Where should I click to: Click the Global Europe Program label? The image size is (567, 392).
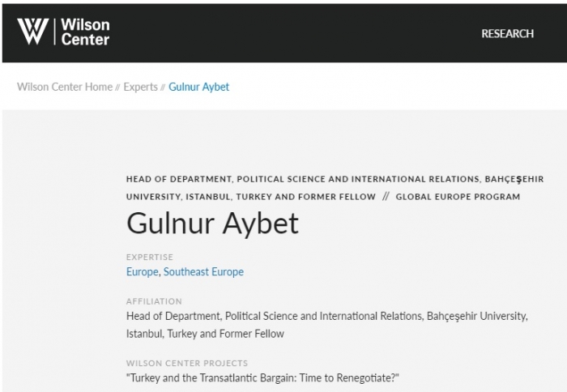[458, 197]
